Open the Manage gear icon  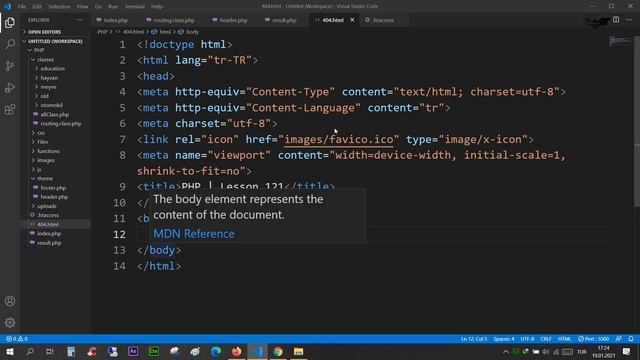click(10, 323)
